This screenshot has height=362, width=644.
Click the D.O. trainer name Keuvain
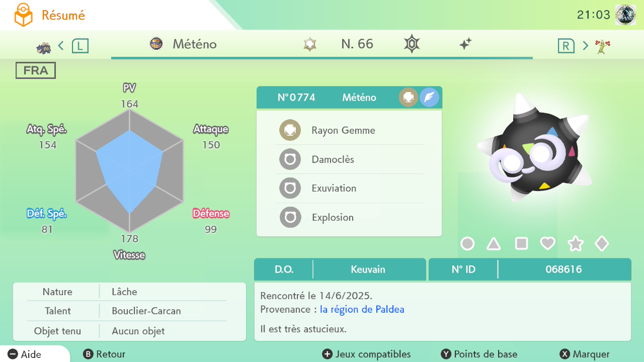(368, 269)
